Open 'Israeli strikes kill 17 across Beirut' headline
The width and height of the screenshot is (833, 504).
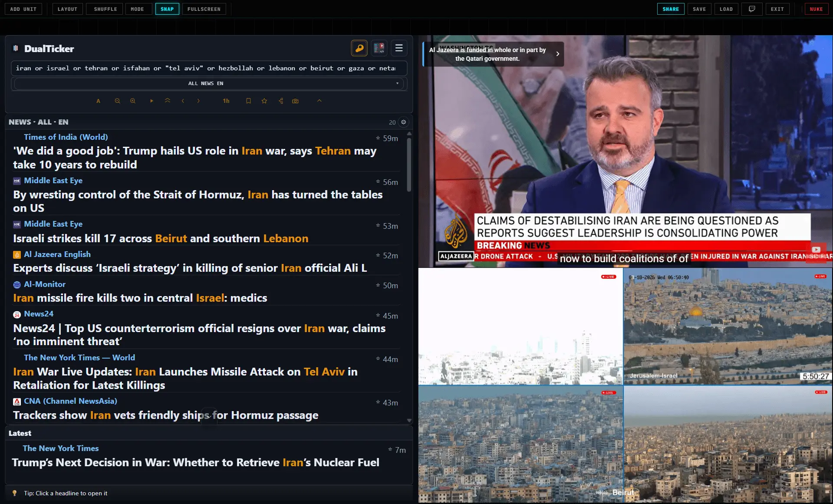click(161, 239)
